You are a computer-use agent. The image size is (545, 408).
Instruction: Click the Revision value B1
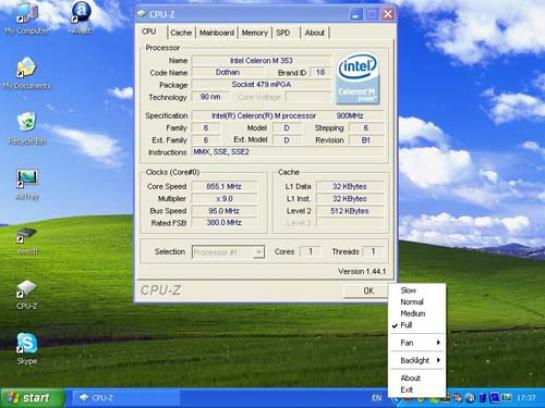[366, 140]
